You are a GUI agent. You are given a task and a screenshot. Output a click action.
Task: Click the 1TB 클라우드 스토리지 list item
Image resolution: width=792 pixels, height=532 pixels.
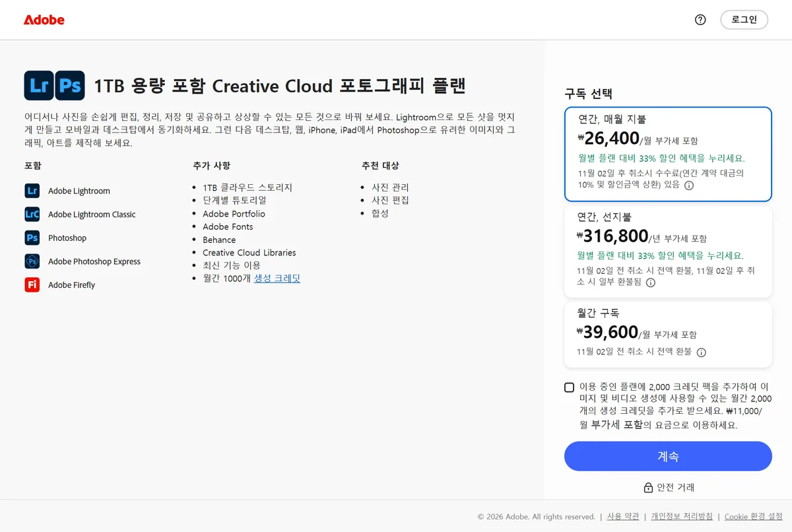247,187
